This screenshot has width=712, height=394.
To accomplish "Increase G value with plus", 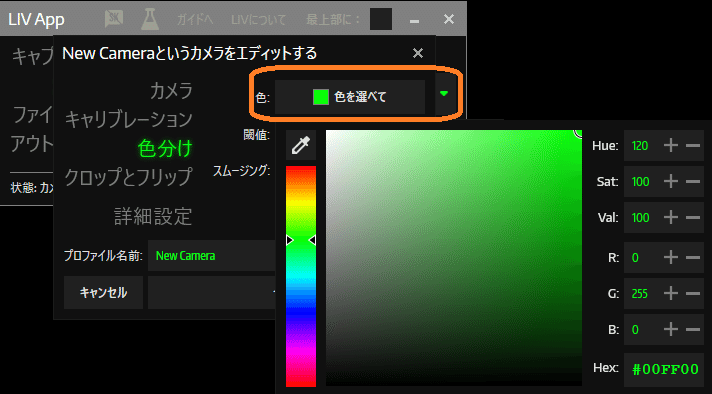I will pos(671,293).
